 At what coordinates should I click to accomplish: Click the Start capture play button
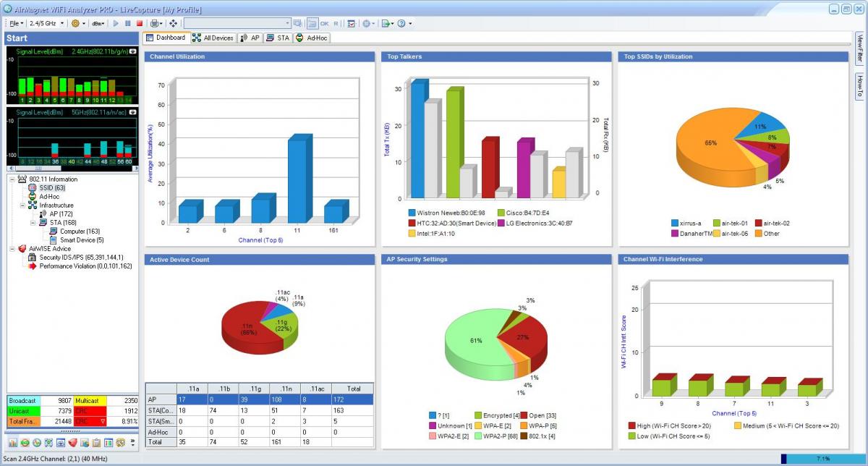116,23
